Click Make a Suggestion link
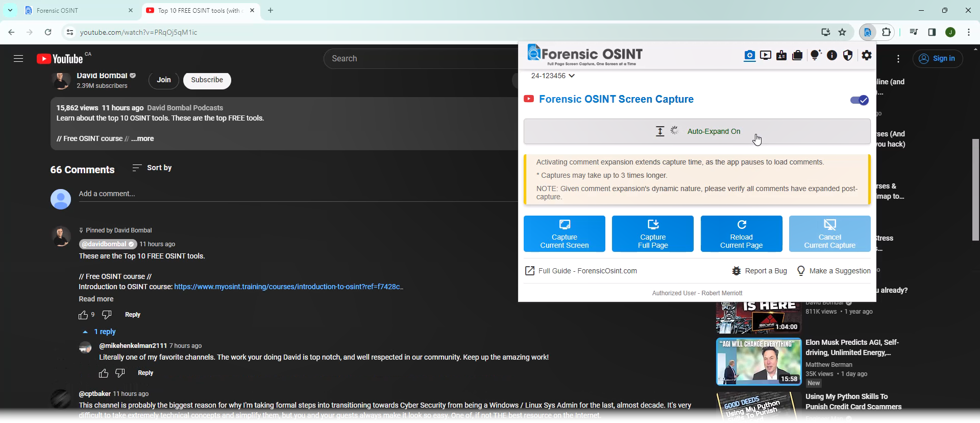The image size is (980, 423). [x=834, y=271]
